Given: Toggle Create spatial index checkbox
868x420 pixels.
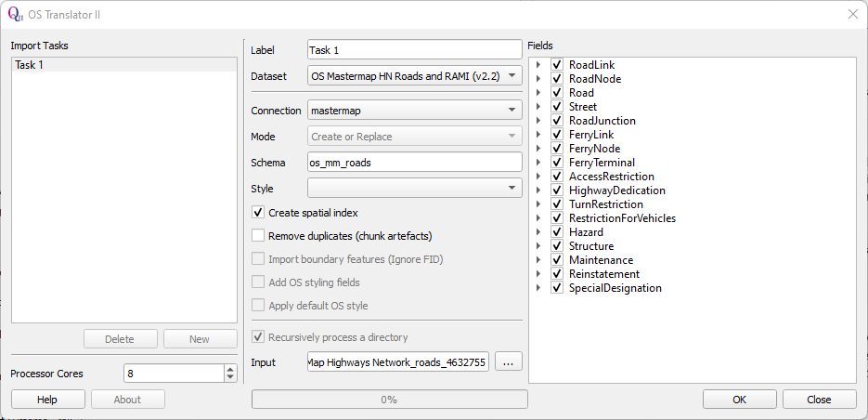Looking at the screenshot, I should 258,213.
